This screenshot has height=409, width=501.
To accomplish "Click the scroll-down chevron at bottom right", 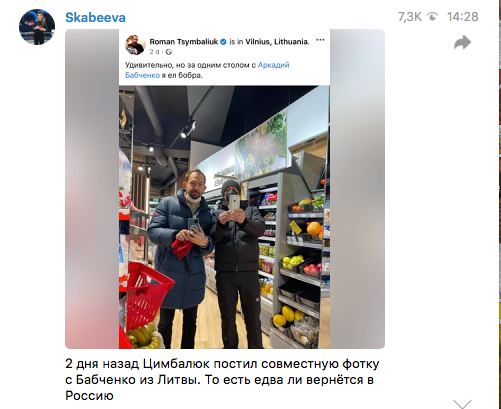I will point(463,404).
